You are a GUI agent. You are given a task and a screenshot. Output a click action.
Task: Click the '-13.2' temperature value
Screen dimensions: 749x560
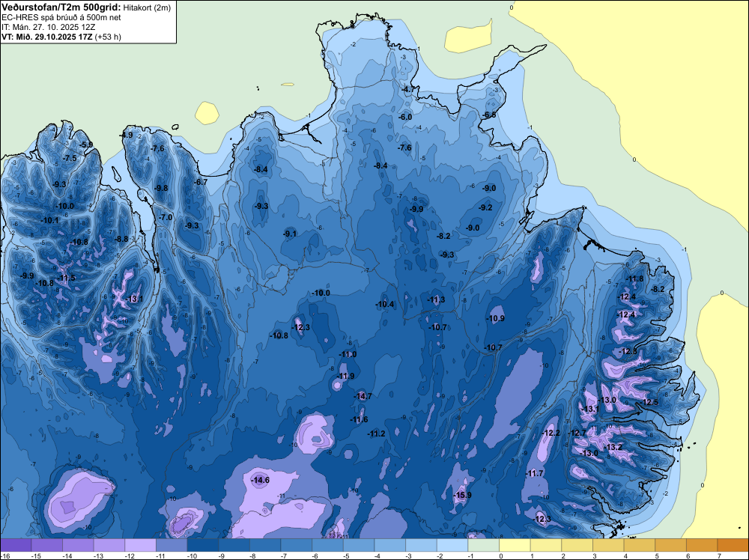click(x=614, y=448)
